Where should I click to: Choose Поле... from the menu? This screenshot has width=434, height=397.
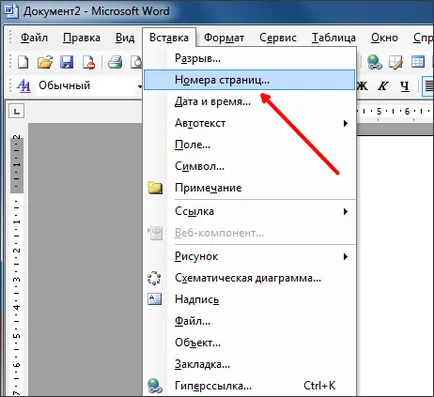pyautogui.click(x=249, y=145)
